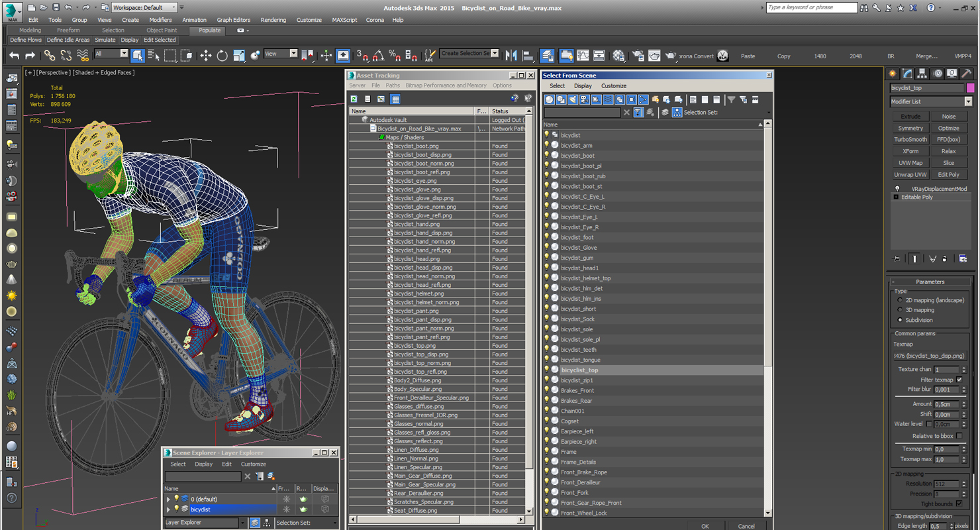Viewport: 980px width, 530px height.
Task: Open the Curve Editor icon
Action: coord(583,56)
